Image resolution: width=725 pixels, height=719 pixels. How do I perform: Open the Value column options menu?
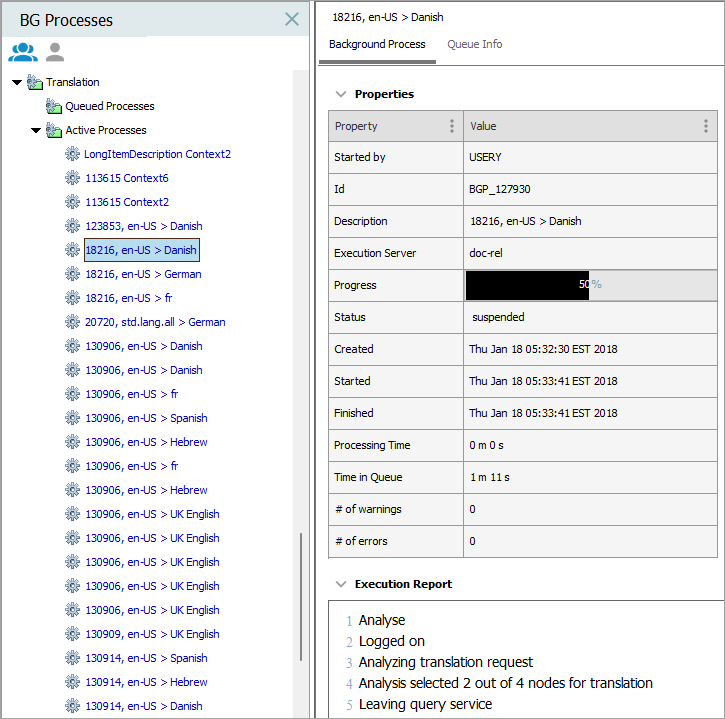(x=705, y=126)
